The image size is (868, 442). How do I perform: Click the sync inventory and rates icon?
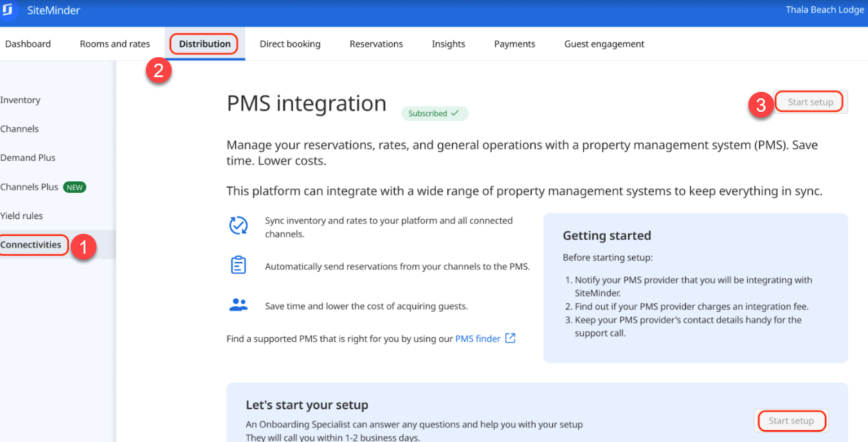click(239, 226)
